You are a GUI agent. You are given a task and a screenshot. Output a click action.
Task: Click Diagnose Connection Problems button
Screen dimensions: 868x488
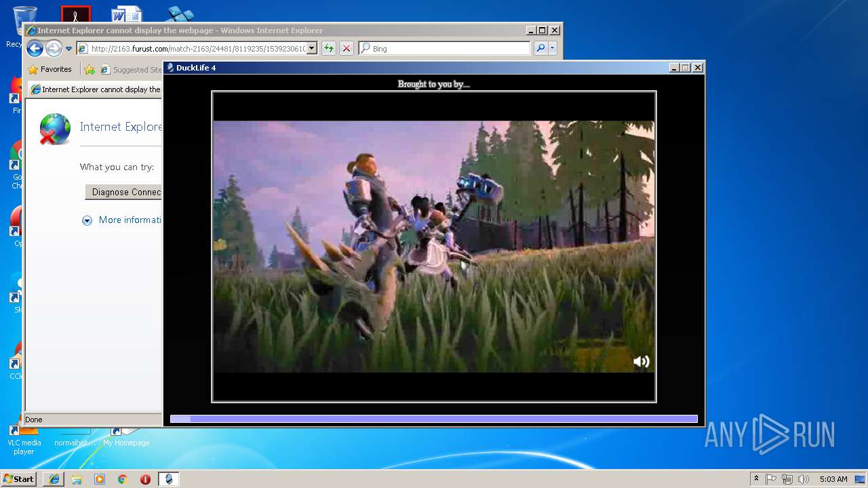pyautogui.click(x=123, y=192)
